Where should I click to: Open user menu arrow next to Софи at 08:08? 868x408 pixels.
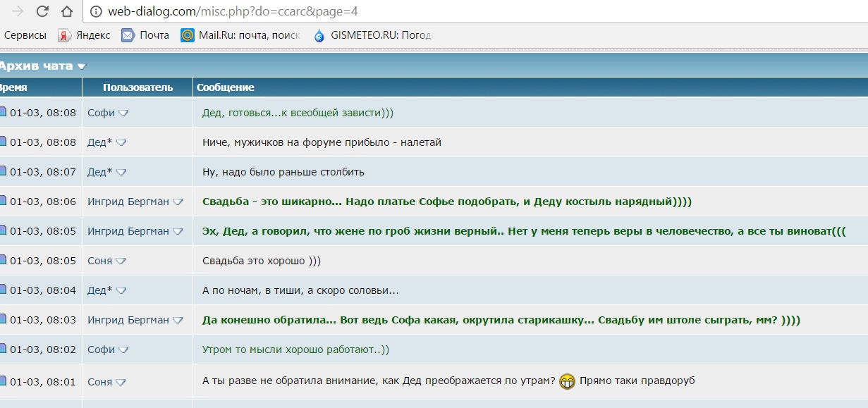pyautogui.click(x=123, y=113)
